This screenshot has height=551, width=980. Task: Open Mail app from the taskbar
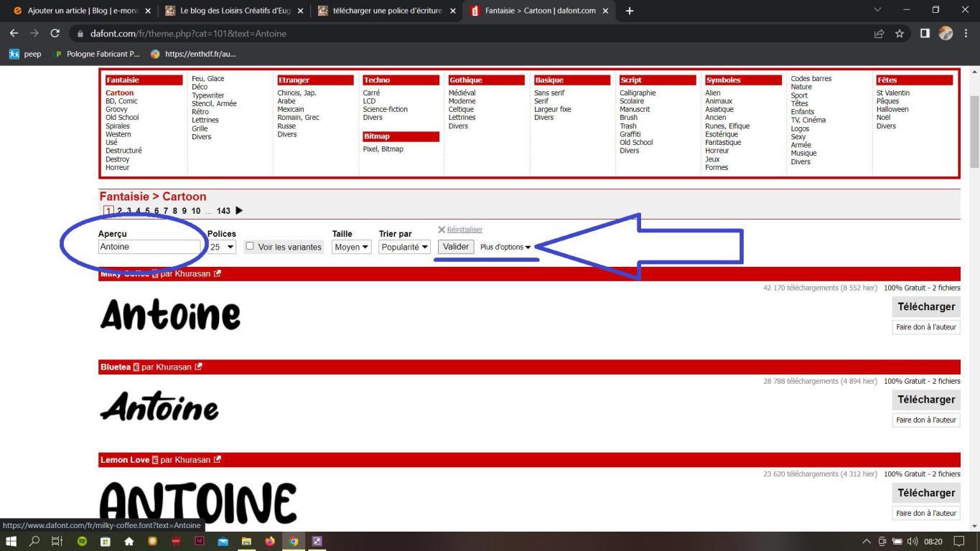pyautogui.click(x=223, y=542)
